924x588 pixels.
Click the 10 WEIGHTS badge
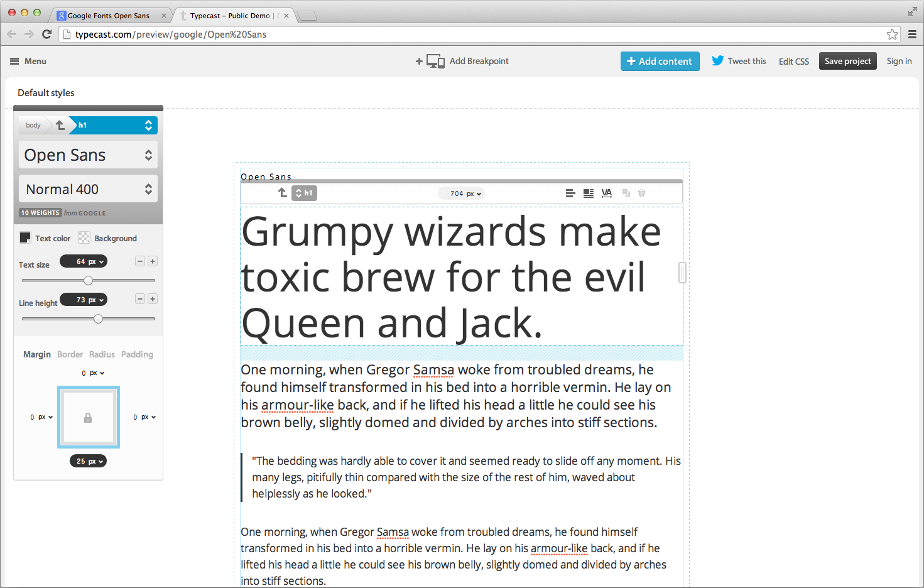pyautogui.click(x=40, y=213)
